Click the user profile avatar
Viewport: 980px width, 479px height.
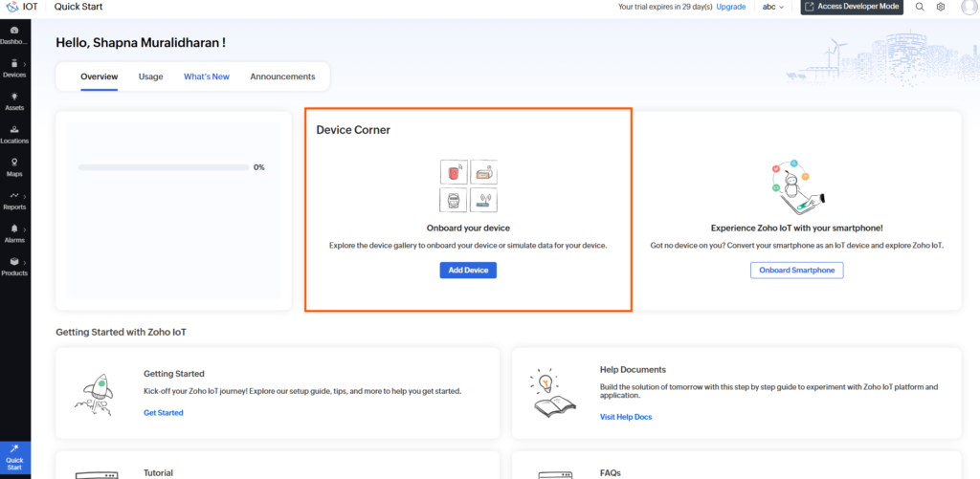970,7
